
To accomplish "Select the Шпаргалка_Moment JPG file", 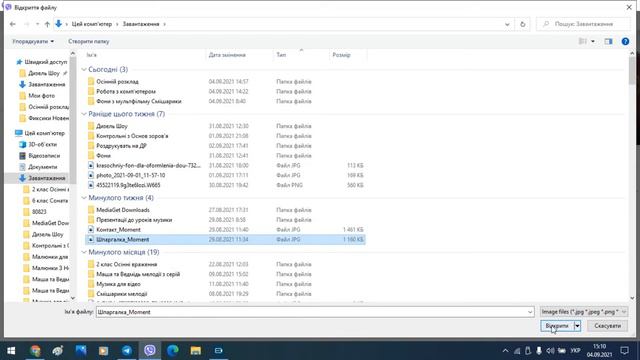I will [x=225, y=240].
